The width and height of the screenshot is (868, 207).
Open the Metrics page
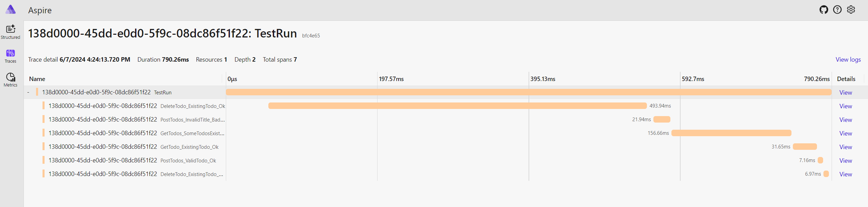(x=11, y=80)
